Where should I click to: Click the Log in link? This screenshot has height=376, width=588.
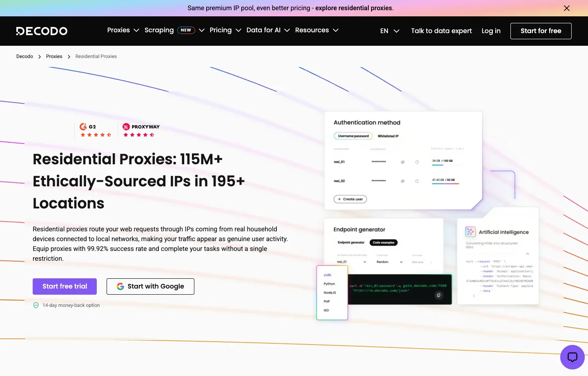(491, 31)
